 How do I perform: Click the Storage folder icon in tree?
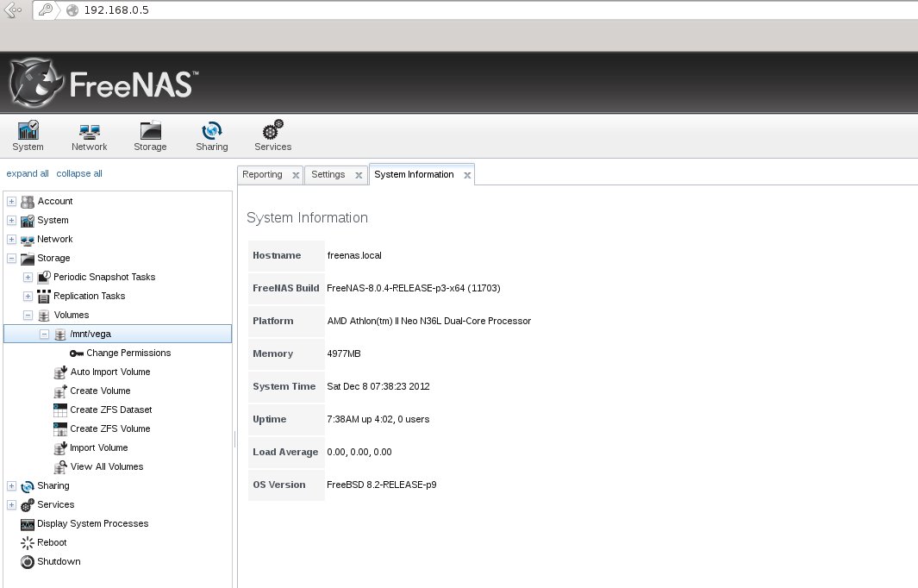pos(28,259)
